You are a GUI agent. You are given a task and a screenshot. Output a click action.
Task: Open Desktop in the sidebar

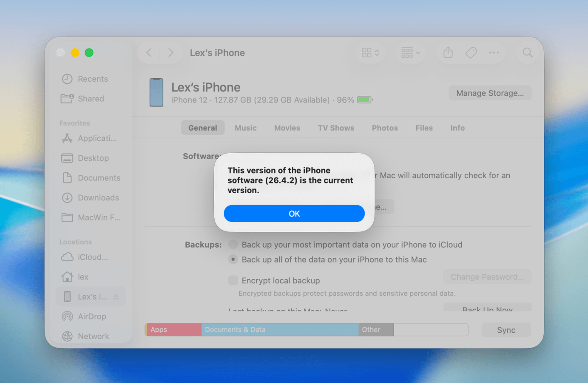coord(85,158)
